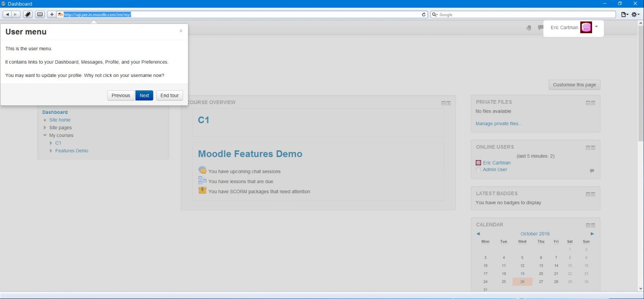Select highlighted day 26 in calendar
Image resolution: width=644 pixels, height=299 pixels.
[x=522, y=282]
